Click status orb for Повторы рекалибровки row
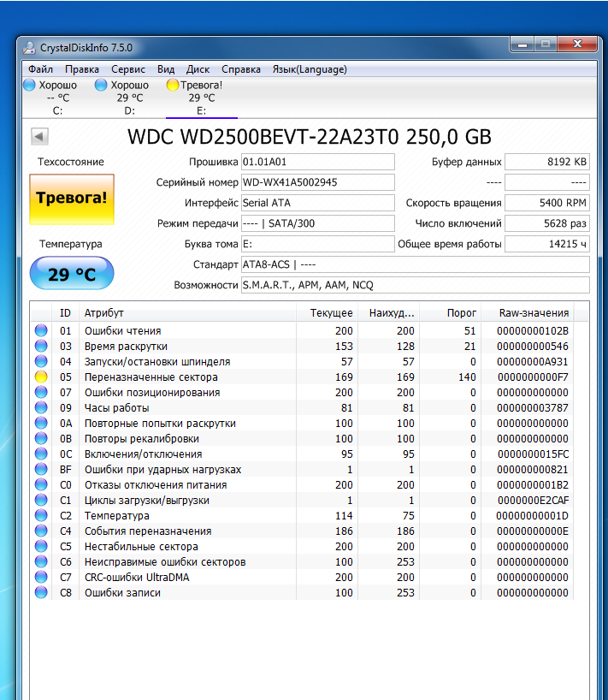The image size is (608, 700). [41, 438]
